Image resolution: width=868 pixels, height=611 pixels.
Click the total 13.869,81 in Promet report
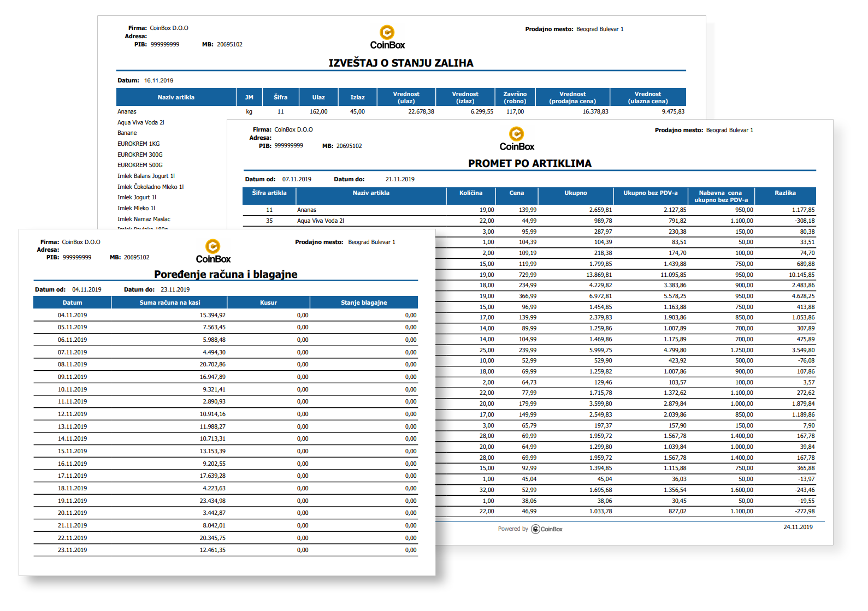click(x=599, y=275)
